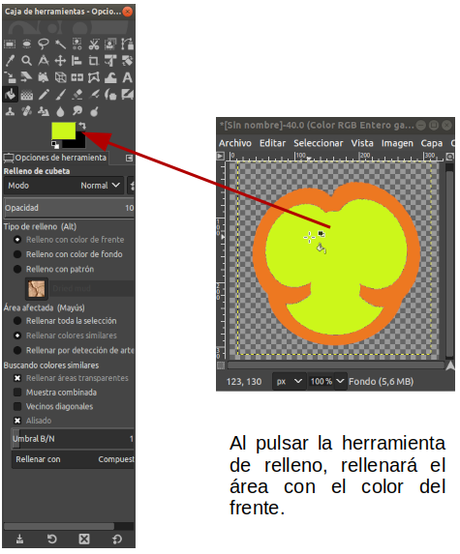Select the Scissors Select tool
460x554 pixels.
tap(94, 44)
